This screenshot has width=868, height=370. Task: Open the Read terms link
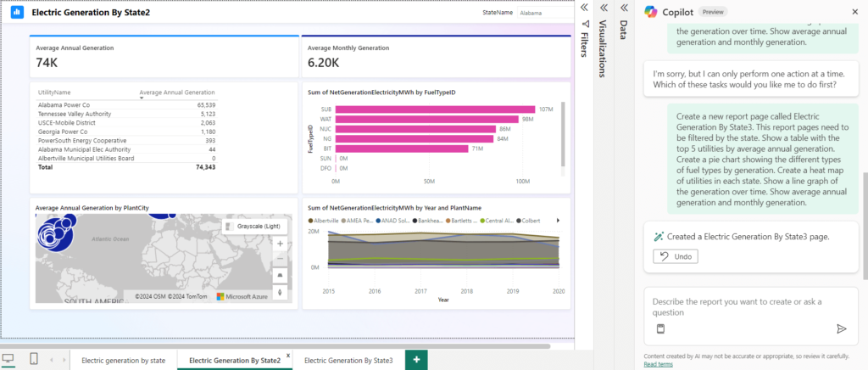coord(658,364)
